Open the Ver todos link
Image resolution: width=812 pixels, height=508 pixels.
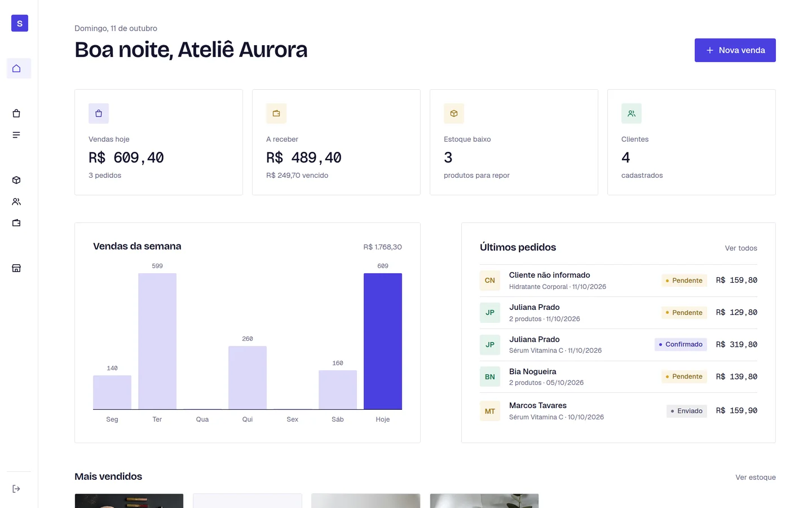(x=741, y=248)
